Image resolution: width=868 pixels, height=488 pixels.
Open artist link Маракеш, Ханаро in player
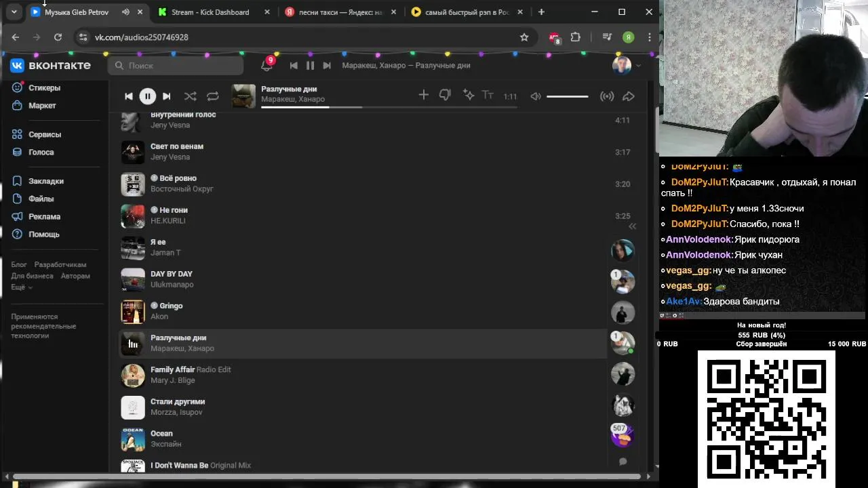[x=293, y=100]
